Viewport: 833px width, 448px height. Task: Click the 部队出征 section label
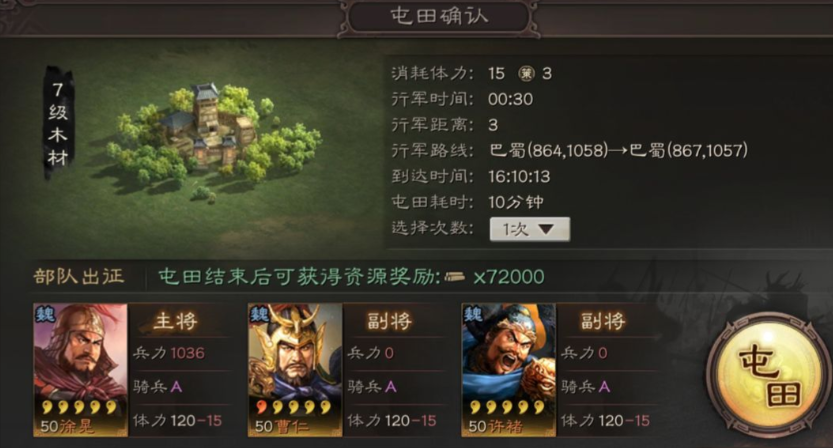[x=79, y=276]
